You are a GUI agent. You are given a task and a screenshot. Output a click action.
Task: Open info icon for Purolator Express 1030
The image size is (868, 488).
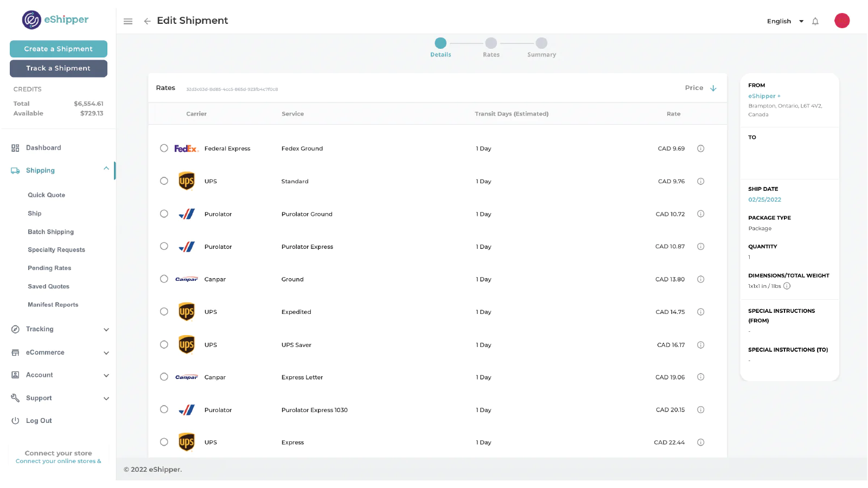click(700, 409)
